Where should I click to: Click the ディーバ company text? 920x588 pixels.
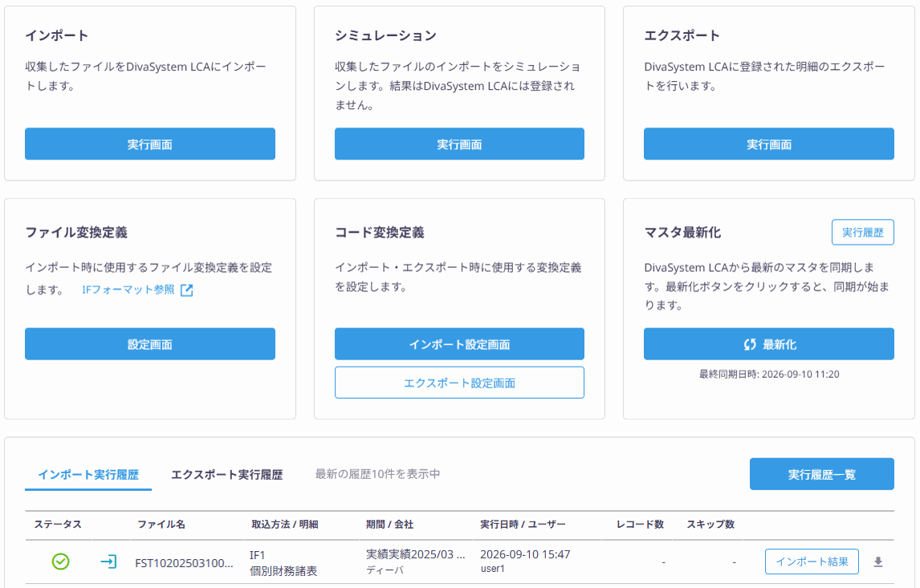coord(385,570)
